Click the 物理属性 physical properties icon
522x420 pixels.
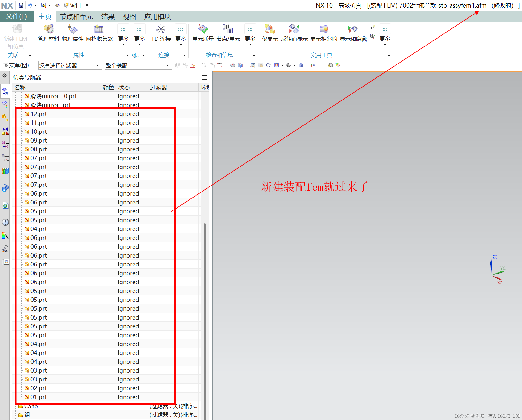click(x=73, y=33)
